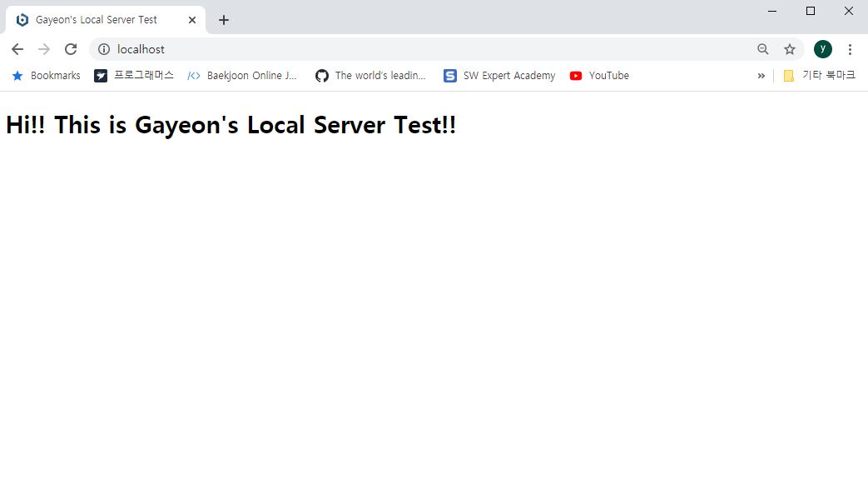Bookmark this page using the star icon
The image size is (868, 494).
(x=789, y=49)
